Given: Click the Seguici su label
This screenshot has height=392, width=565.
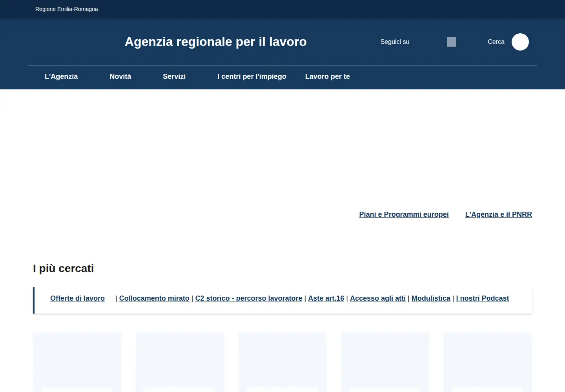Looking at the screenshot, I should (x=395, y=42).
